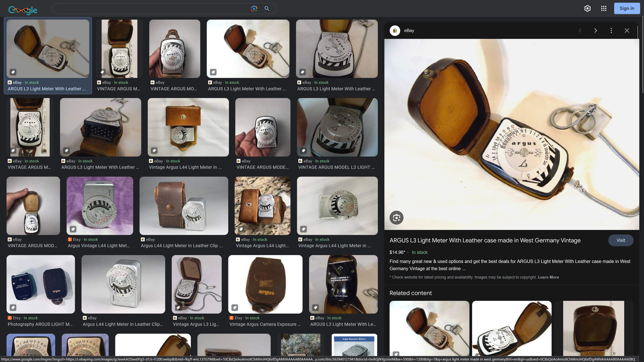Open first related content thumbnail
This screenshot has height=362, width=644.
click(429, 328)
